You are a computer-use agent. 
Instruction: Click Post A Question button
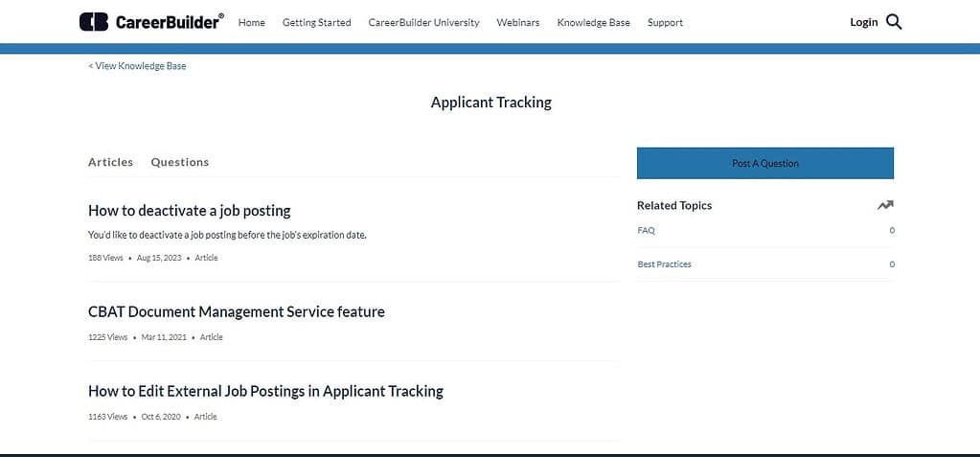click(765, 163)
